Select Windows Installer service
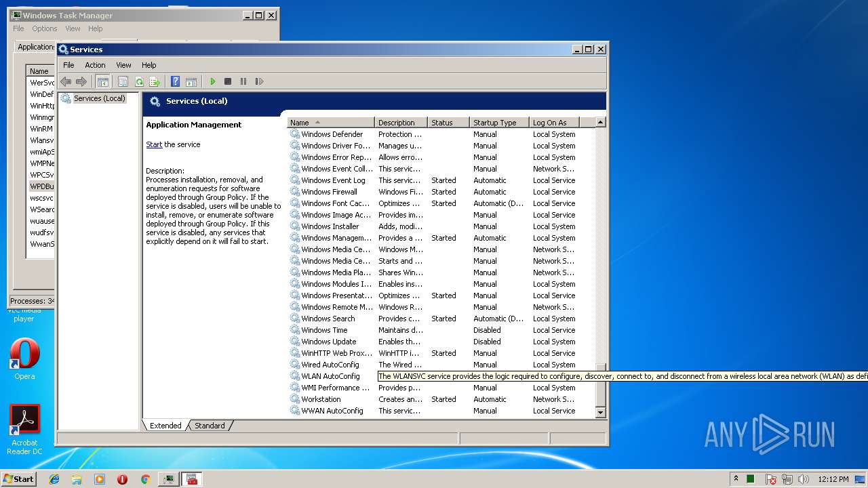Image resolution: width=868 pixels, height=488 pixels. (x=441, y=226)
